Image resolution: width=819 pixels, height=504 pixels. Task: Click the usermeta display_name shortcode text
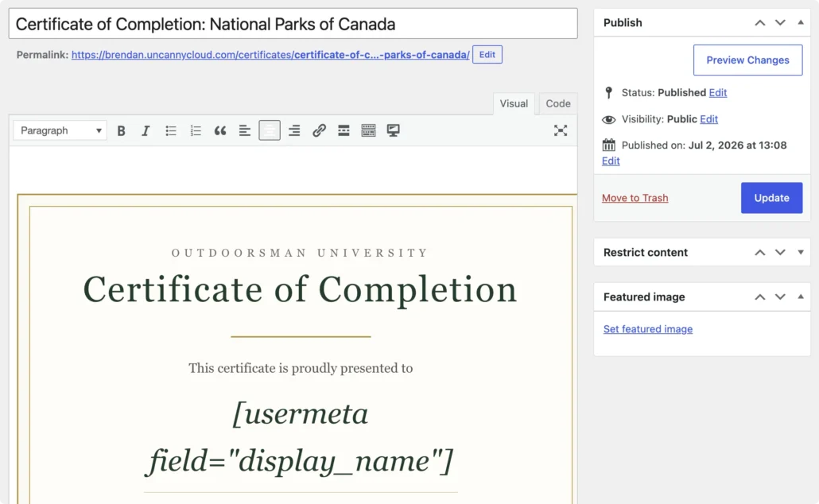(x=301, y=438)
